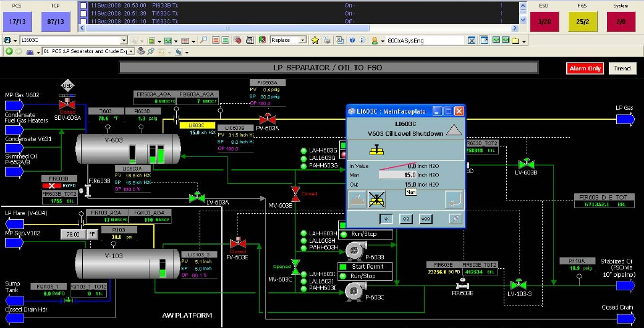Image resolution: width=644 pixels, height=328 pixels.
Task: Click the LV-603A valve symbol
Action: (197, 198)
